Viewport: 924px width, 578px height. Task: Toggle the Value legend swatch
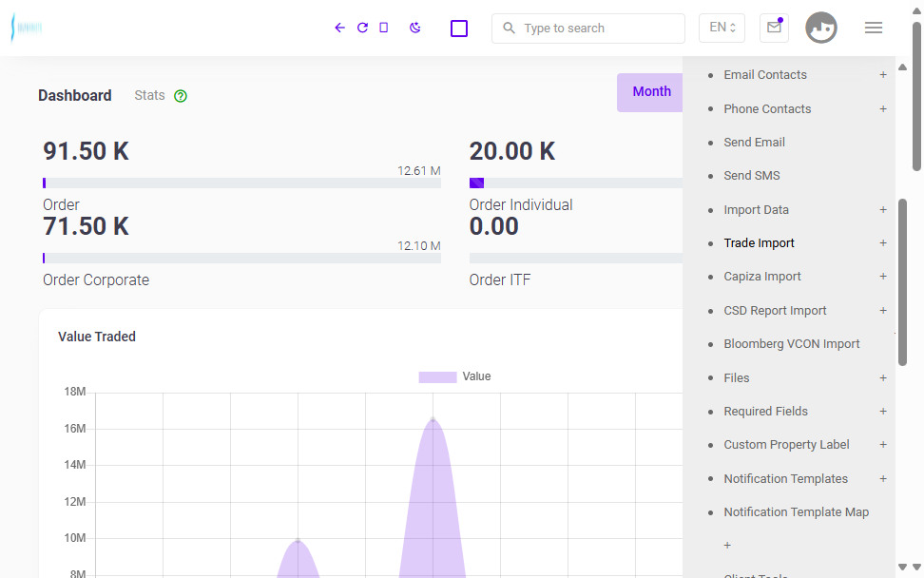[437, 376]
